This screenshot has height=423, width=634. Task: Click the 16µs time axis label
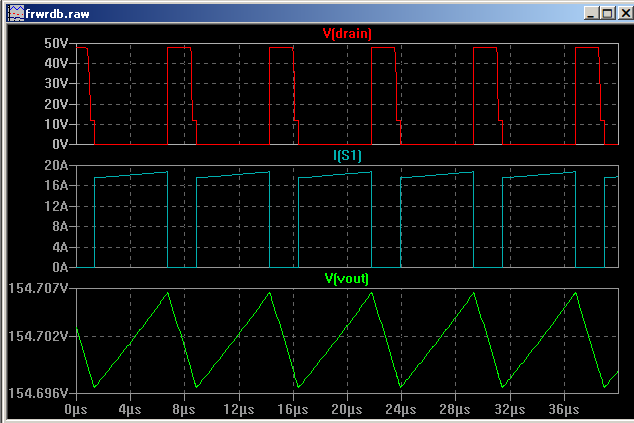point(293,409)
